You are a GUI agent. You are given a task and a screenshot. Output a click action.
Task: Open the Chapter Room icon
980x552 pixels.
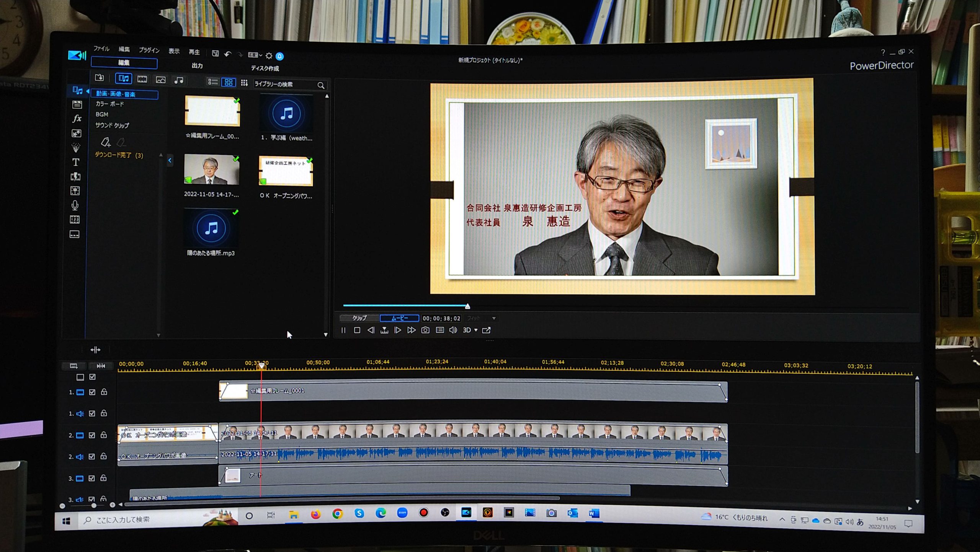[75, 220]
